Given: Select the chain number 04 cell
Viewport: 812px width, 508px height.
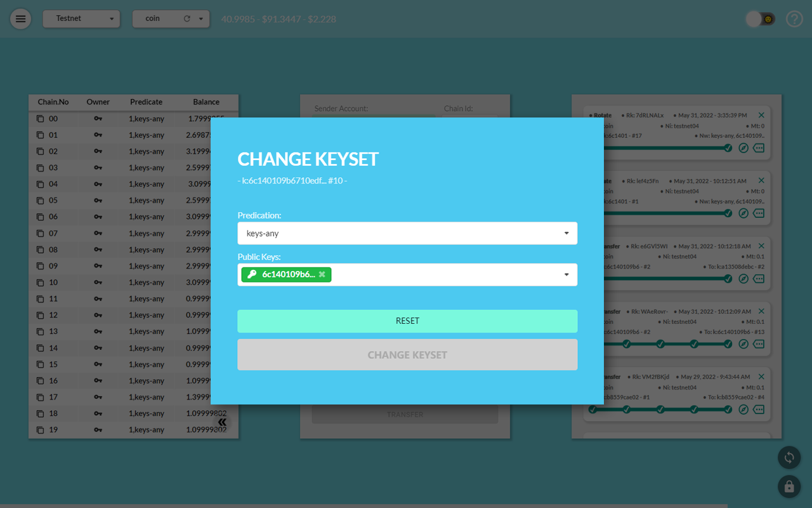Looking at the screenshot, I should (53, 184).
